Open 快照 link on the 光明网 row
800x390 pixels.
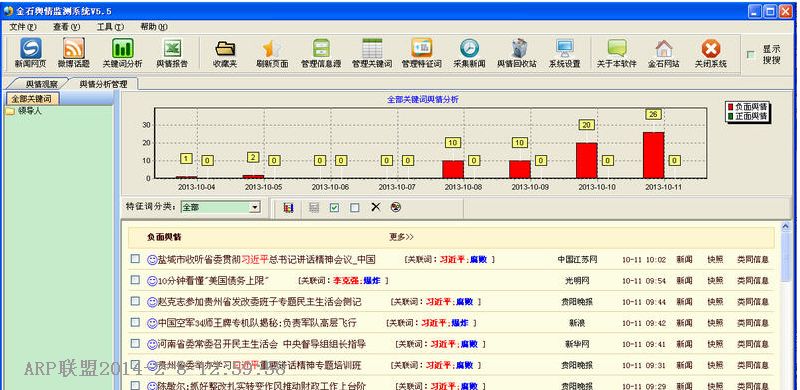715,281
